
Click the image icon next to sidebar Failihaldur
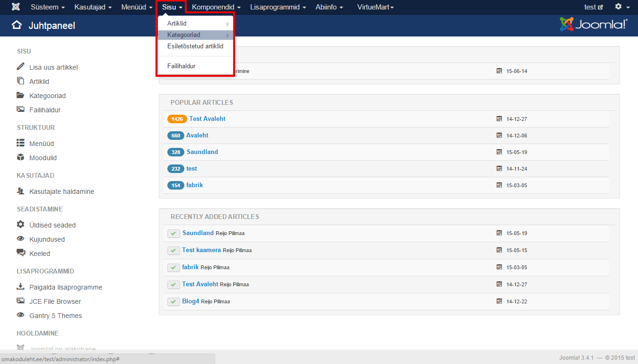pyautogui.click(x=20, y=109)
